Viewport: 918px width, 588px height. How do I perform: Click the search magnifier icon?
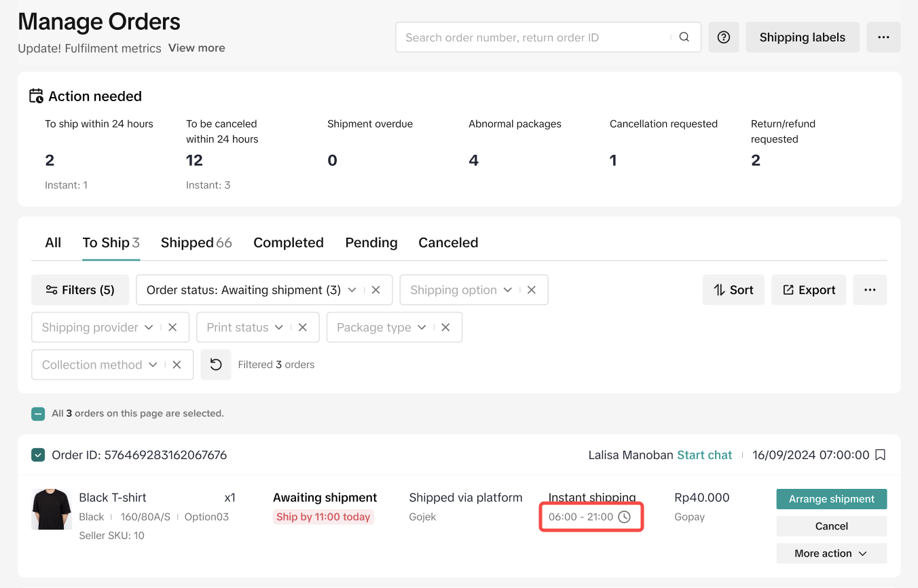(x=684, y=37)
